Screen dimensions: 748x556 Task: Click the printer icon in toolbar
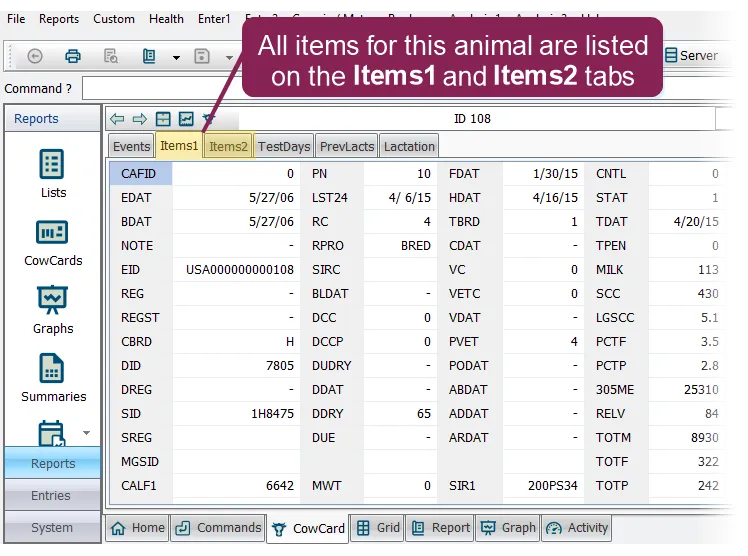click(73, 56)
